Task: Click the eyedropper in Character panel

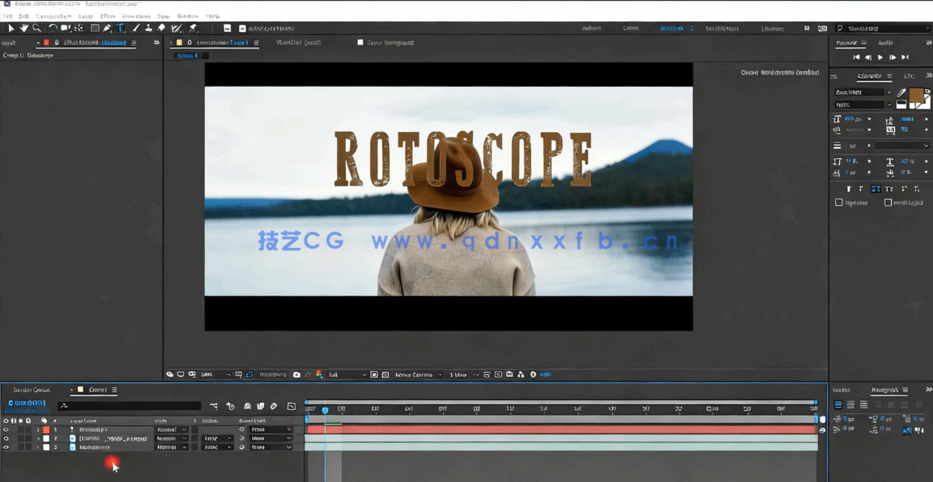Action: [901, 92]
